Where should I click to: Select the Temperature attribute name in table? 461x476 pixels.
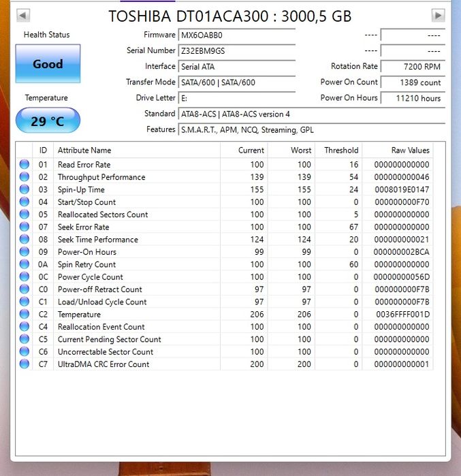(x=79, y=315)
